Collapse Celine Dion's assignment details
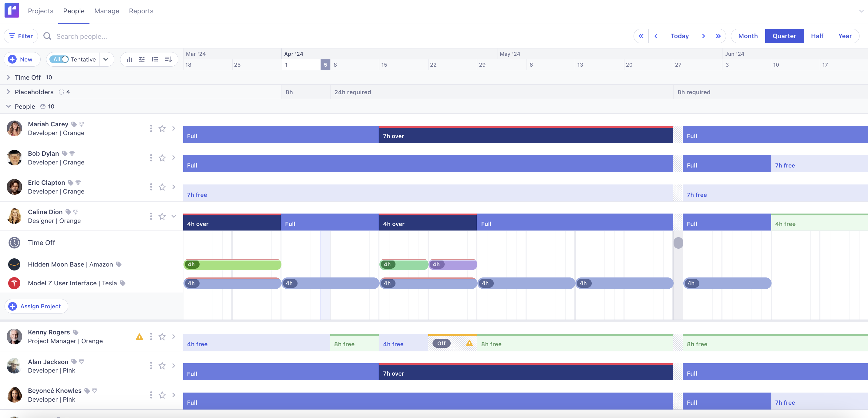 (174, 216)
